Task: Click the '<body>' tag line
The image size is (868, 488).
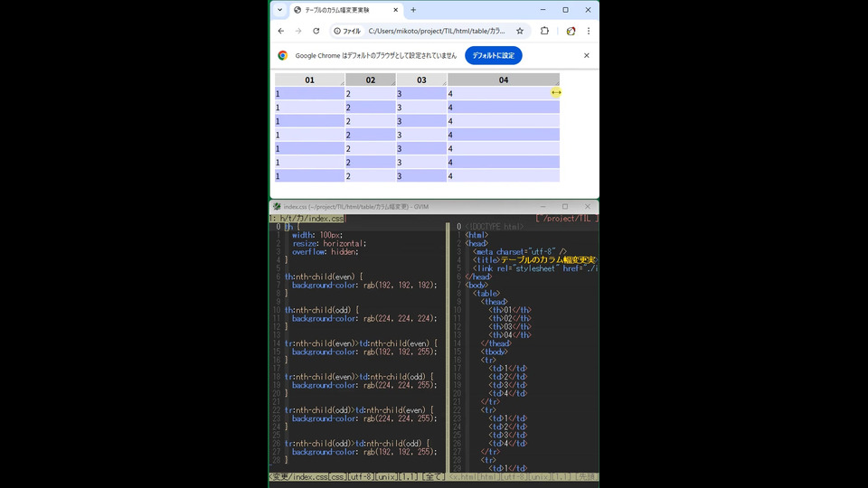Action: [x=476, y=285]
